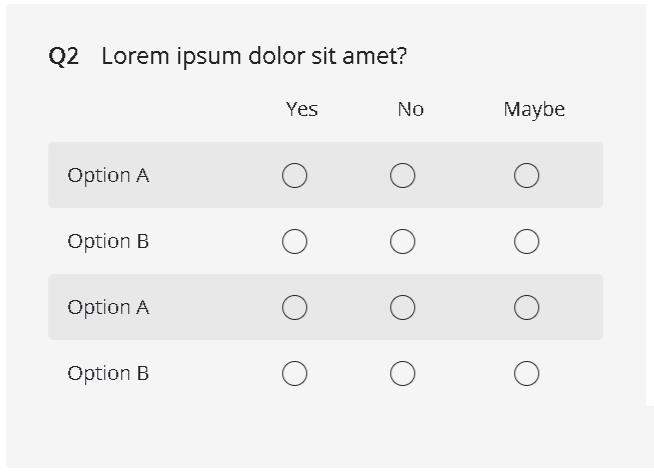This screenshot has width=654, height=474.
Task: Choose Maybe for the first Option B row
Action: [527, 242]
